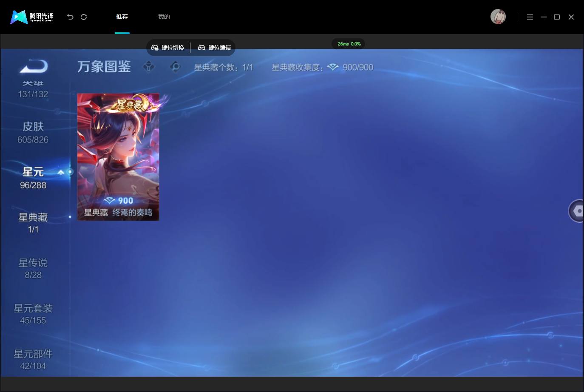Switch to the 推荐 tab
Image resolution: width=584 pixels, height=392 pixels.
pos(122,17)
